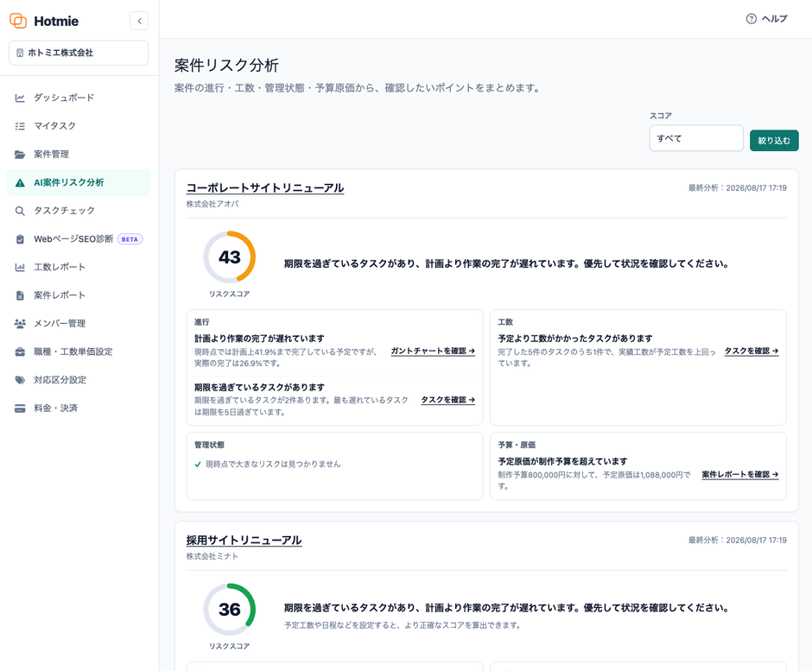Click the 株式会社アオバ client name
812x671 pixels.
213,204
